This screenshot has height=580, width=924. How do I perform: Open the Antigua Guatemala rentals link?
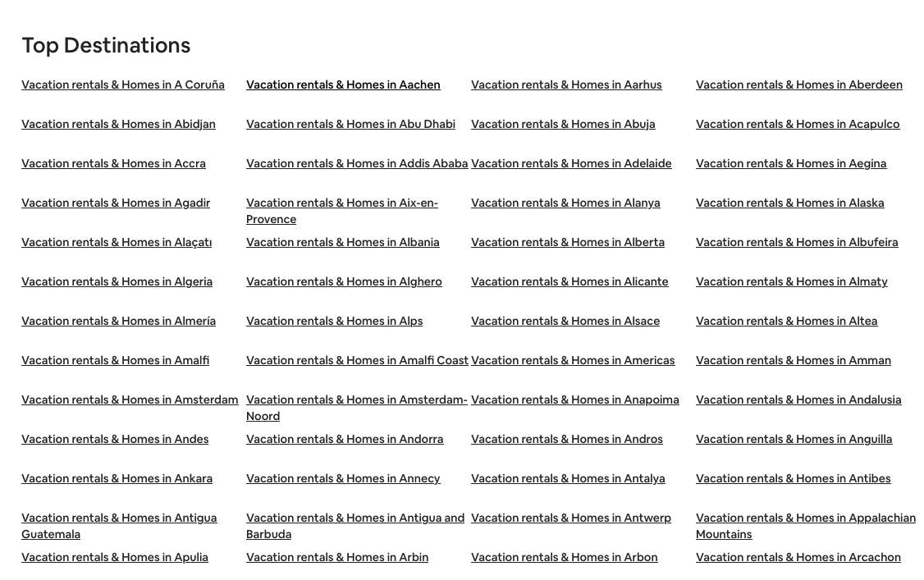119,527
